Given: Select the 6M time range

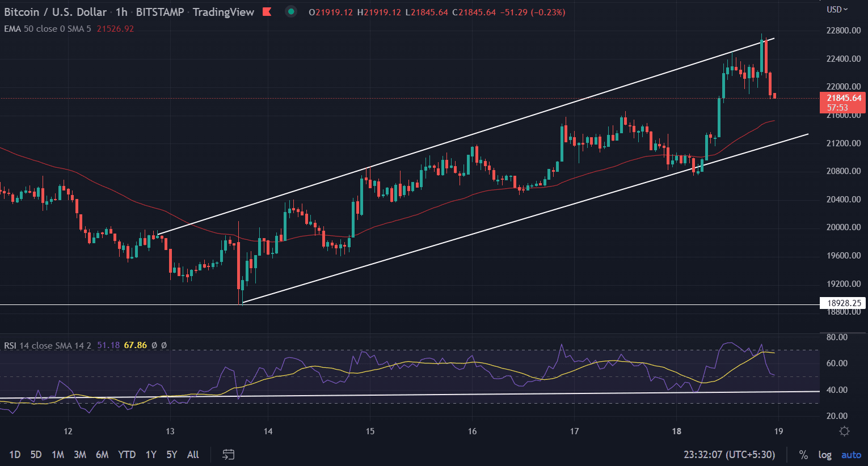Looking at the screenshot, I should tap(102, 455).
